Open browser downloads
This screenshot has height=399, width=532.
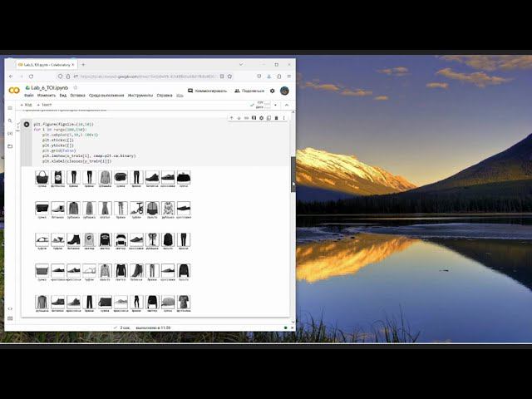click(x=268, y=76)
